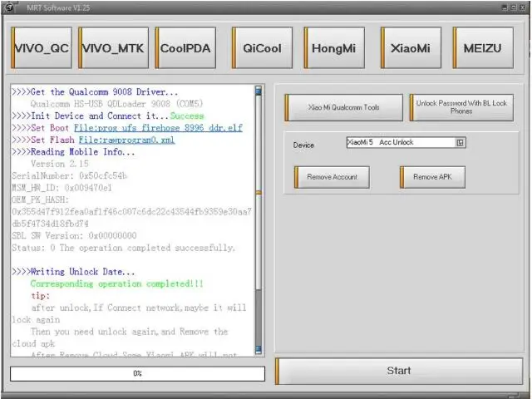This screenshot has height=399, width=532.
Task: Choose the CoolPDA brand button
Action: tap(185, 48)
